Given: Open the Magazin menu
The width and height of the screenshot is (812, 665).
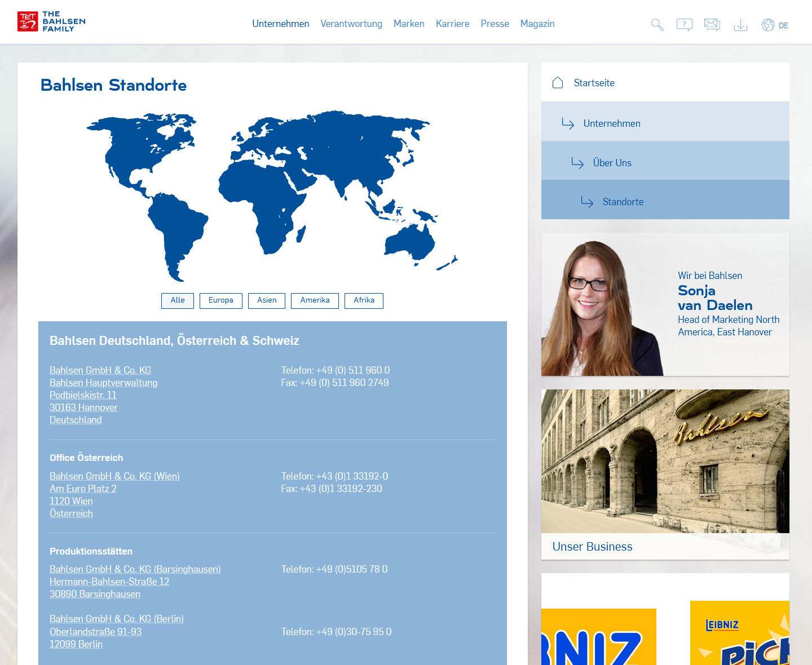Looking at the screenshot, I should [x=537, y=24].
